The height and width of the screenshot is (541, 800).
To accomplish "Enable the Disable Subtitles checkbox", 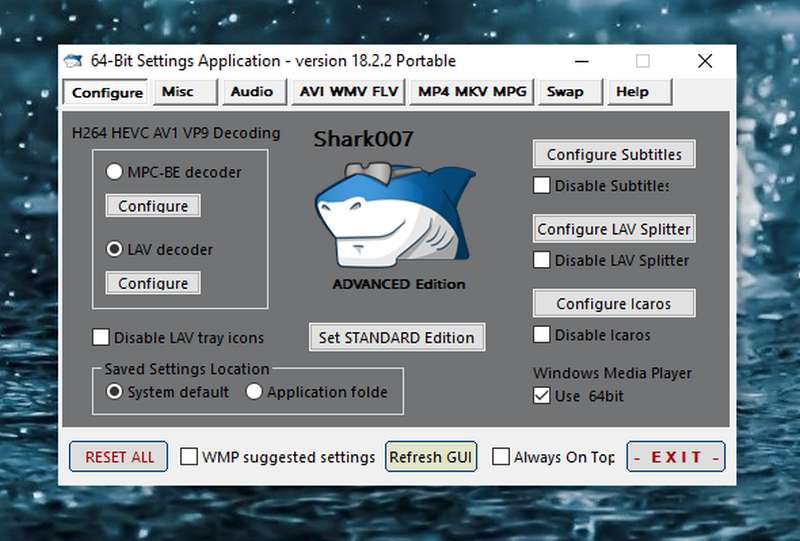I will click(541, 185).
